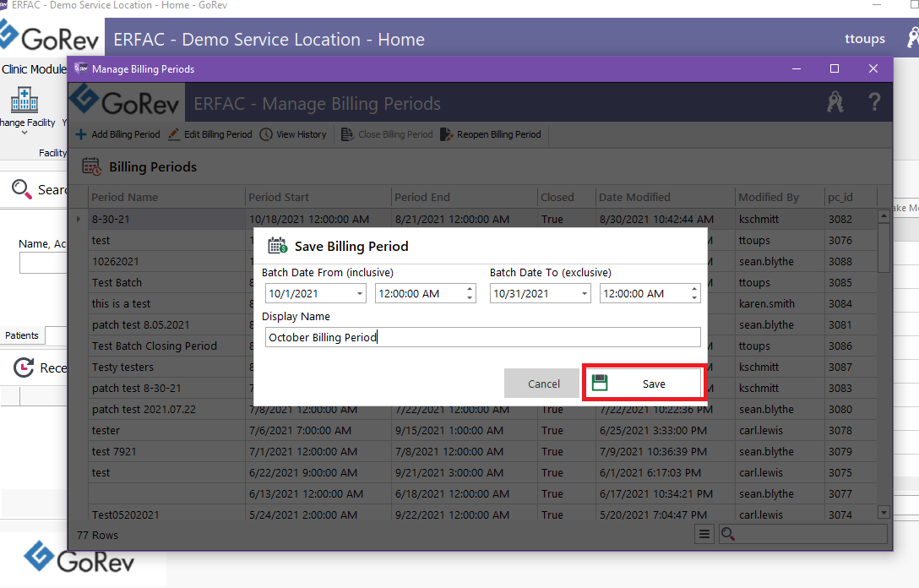
Task: Click the ttoups username in main header
Action: (864, 39)
